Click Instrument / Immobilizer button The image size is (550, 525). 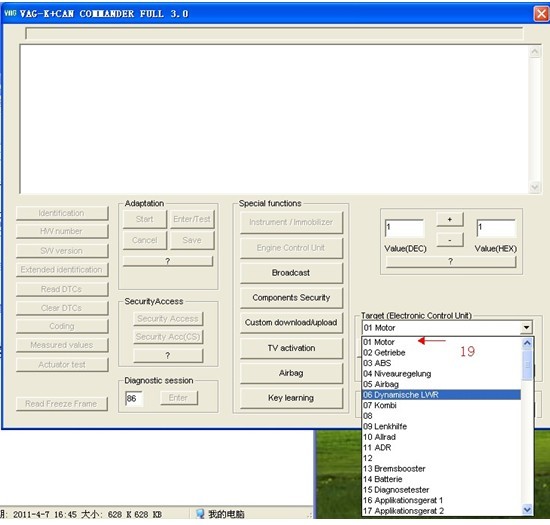point(291,222)
